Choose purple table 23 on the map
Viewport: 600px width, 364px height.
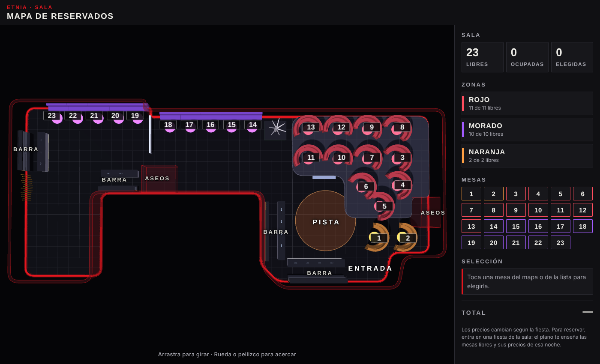[x=52, y=116]
